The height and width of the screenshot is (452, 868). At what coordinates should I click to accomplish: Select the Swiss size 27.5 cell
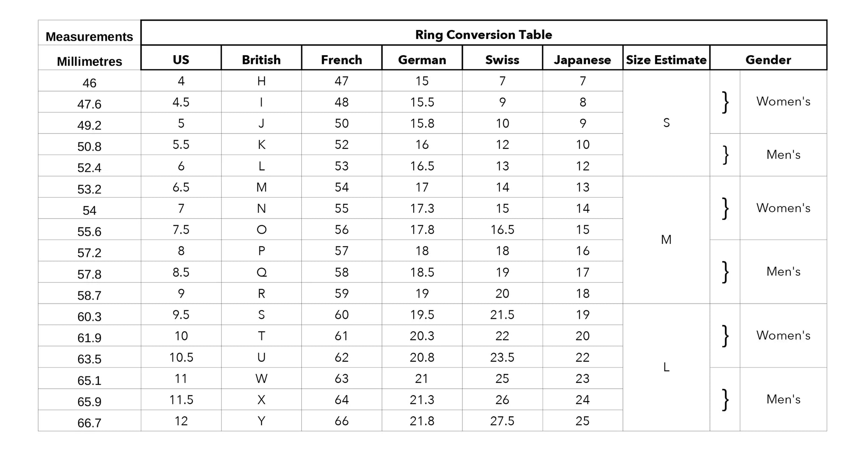(x=502, y=421)
